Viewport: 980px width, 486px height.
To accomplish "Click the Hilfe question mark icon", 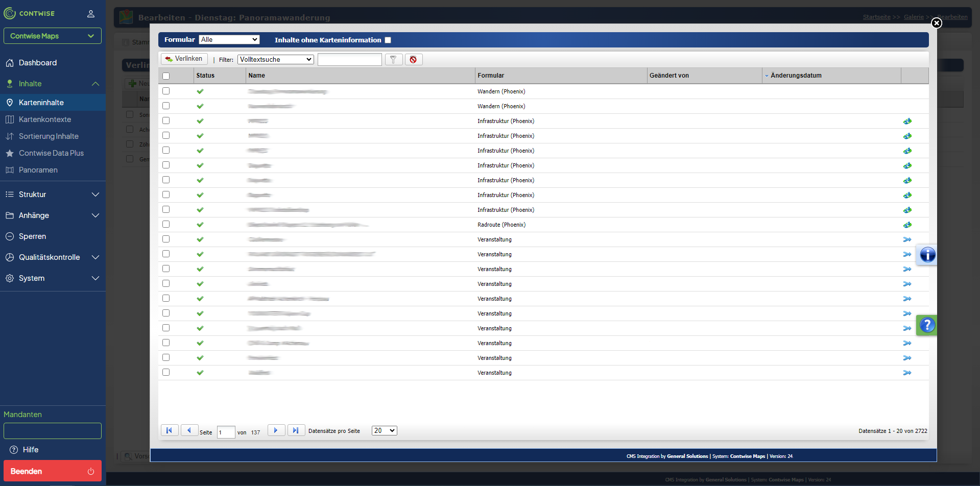I will (14, 450).
